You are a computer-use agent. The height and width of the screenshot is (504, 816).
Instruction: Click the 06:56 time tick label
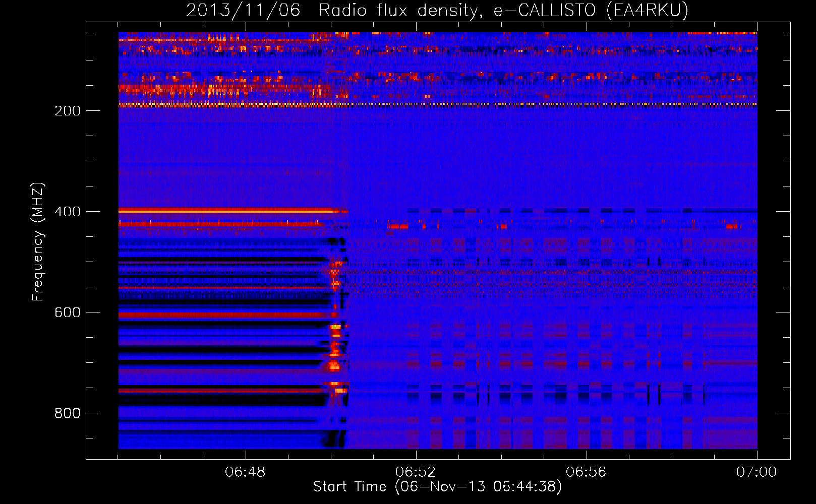coord(586,472)
